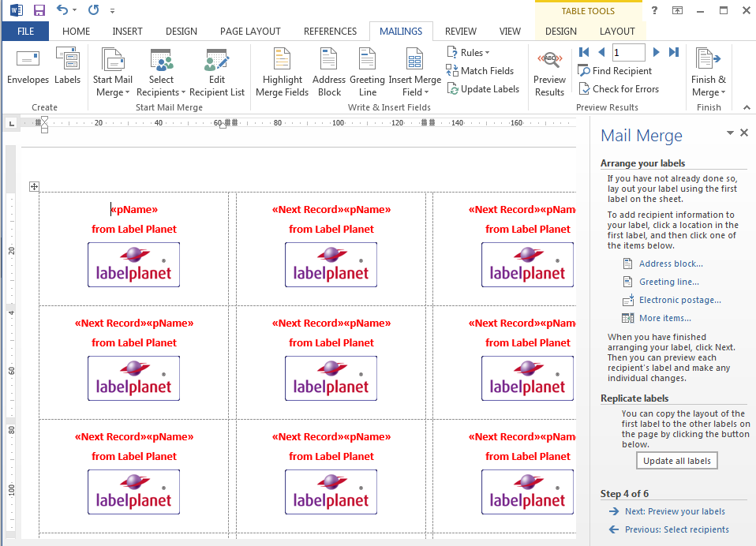The image size is (756, 546).
Task: Click the Update Labels icon
Action: tap(483, 88)
